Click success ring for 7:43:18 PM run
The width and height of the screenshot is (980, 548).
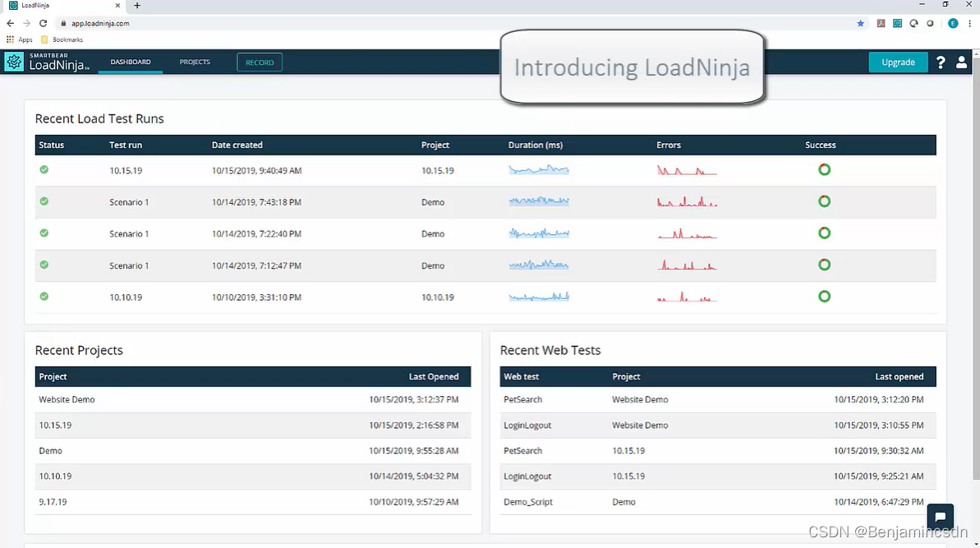pyautogui.click(x=825, y=201)
